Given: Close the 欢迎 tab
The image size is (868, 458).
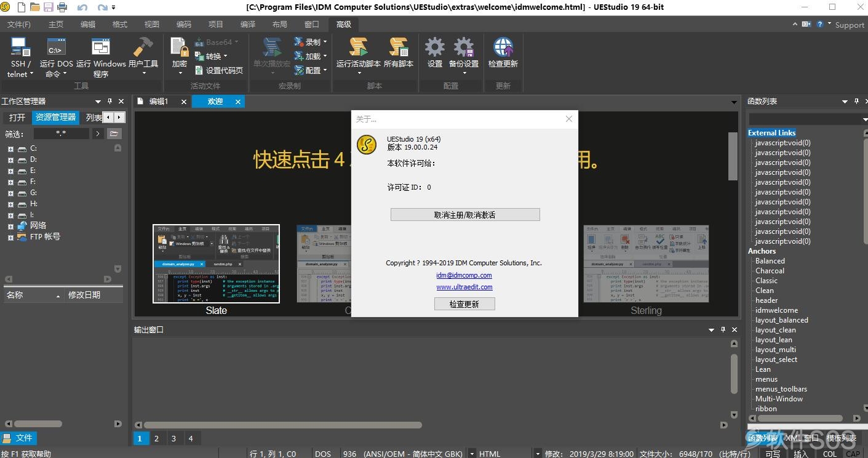Looking at the screenshot, I should (238, 102).
